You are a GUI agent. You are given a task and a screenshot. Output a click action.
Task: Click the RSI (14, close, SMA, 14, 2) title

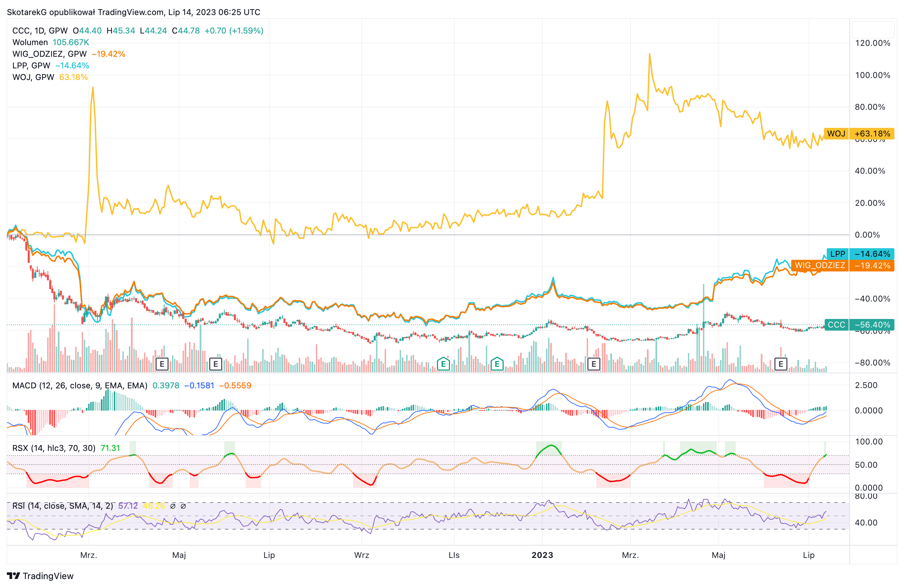click(x=63, y=506)
